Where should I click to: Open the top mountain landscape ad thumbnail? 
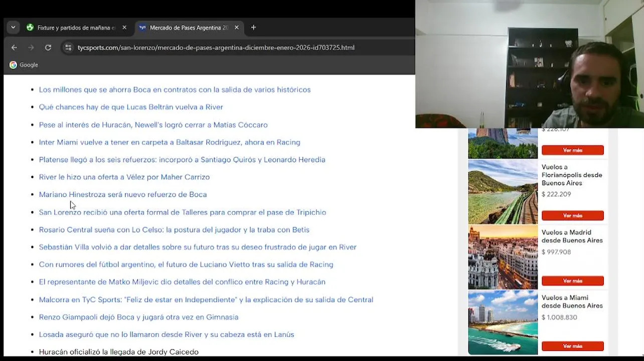point(503,143)
